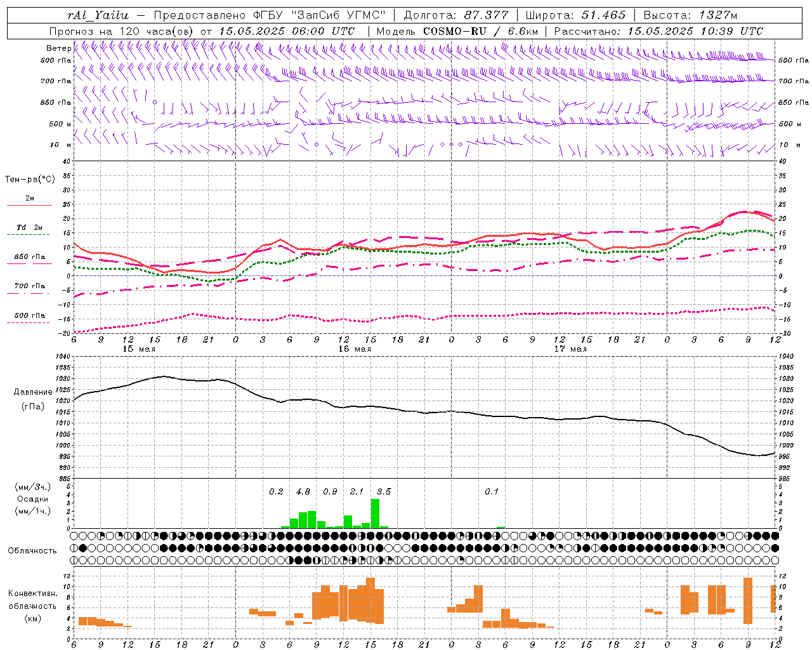Click the "0.9" precipitation total
Viewport: 812px width, 650px height.
[330, 492]
